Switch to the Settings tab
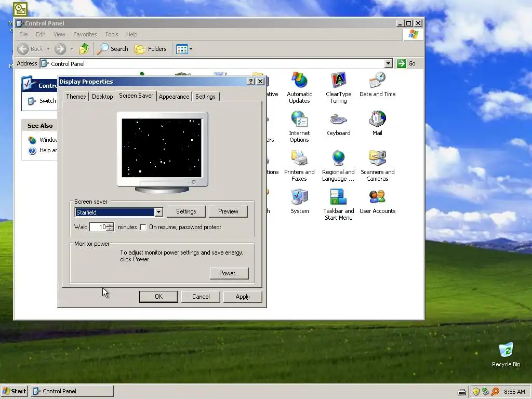Viewport: 532px width, 399px height. click(205, 96)
